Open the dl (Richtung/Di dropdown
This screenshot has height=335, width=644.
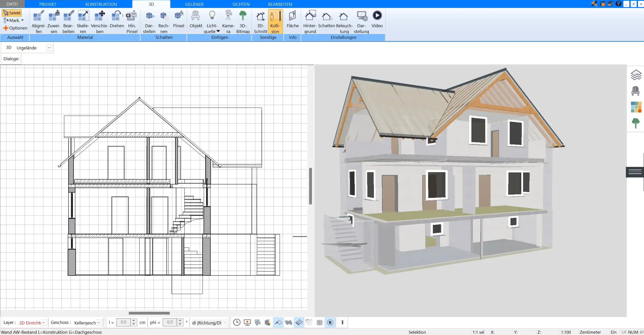225,323
